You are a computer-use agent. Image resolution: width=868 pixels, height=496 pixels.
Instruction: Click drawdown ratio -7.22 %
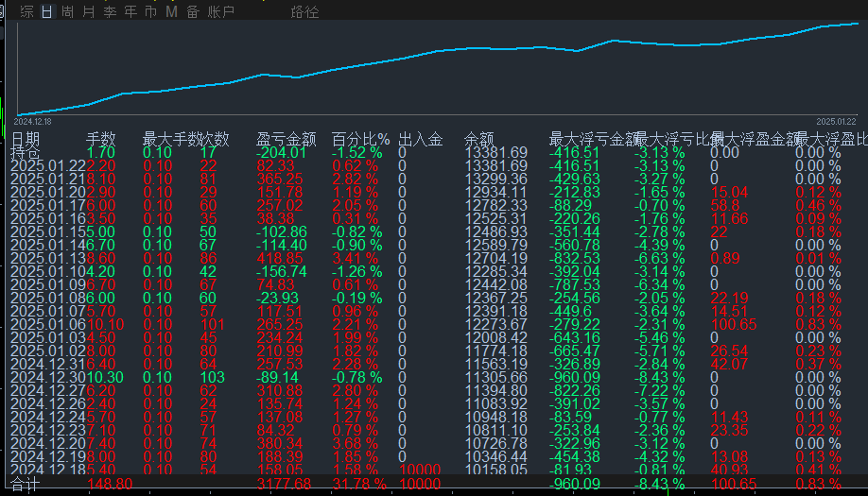[660, 390]
